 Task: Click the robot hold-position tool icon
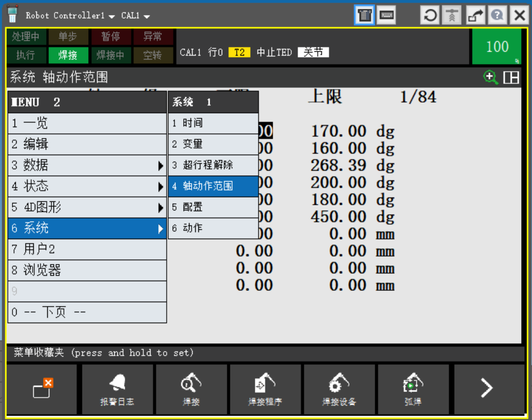452,15
